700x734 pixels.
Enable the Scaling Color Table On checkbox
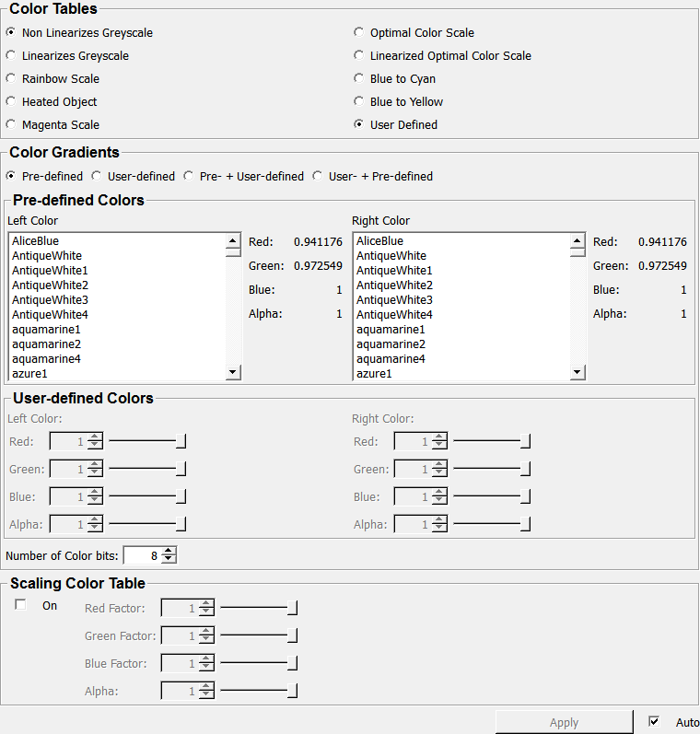pyautogui.click(x=21, y=605)
